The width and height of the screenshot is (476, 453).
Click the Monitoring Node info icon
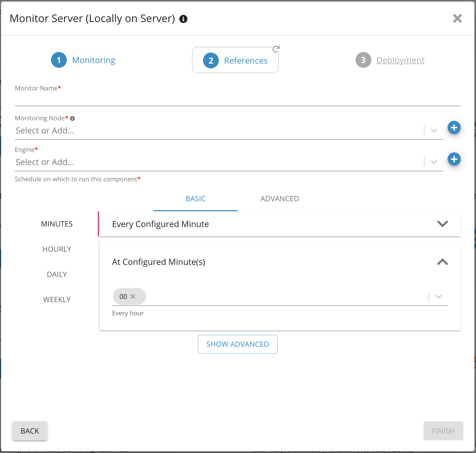73,119
